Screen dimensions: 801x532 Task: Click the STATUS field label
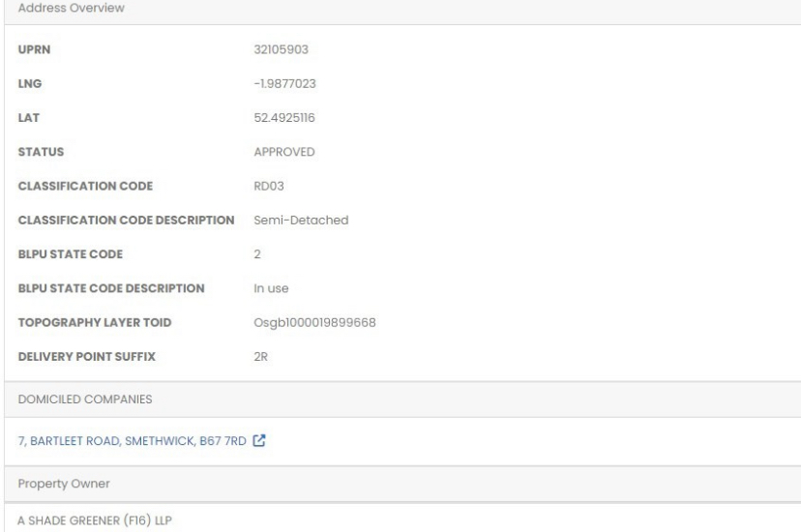(x=41, y=152)
